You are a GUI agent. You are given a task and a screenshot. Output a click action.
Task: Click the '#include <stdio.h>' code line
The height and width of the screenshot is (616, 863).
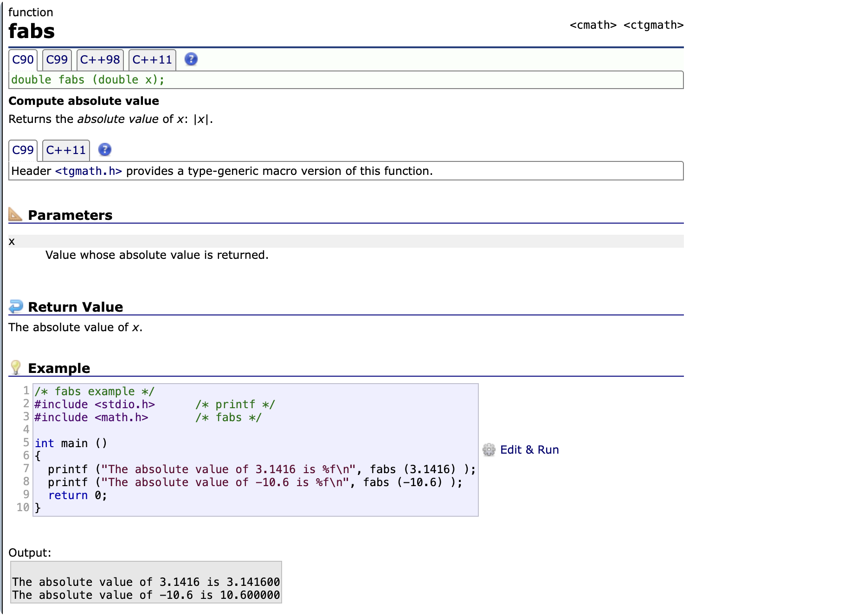tap(95, 404)
